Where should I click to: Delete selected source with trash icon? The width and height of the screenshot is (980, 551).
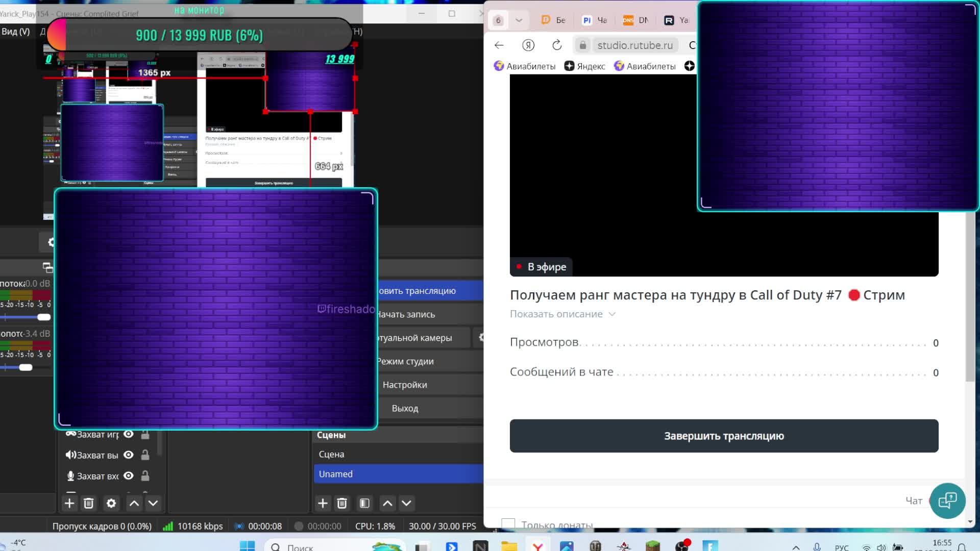pyautogui.click(x=88, y=504)
